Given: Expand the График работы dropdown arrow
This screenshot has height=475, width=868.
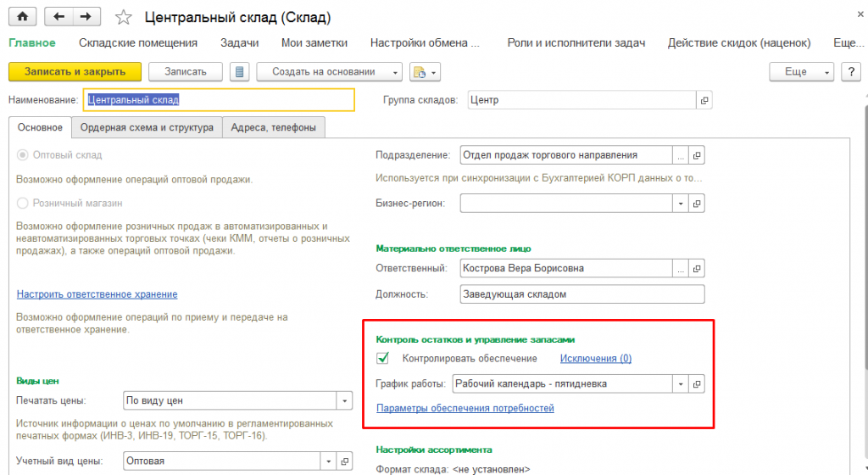Looking at the screenshot, I should click(x=681, y=383).
